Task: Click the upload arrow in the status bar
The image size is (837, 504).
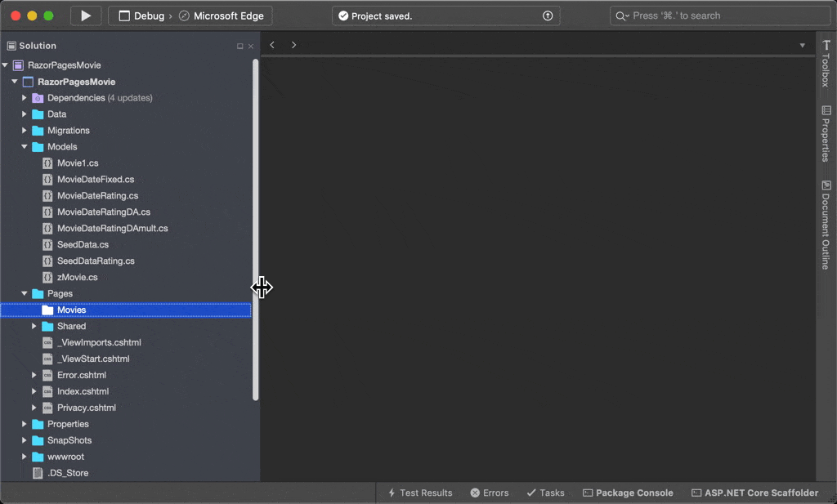Action: click(548, 16)
